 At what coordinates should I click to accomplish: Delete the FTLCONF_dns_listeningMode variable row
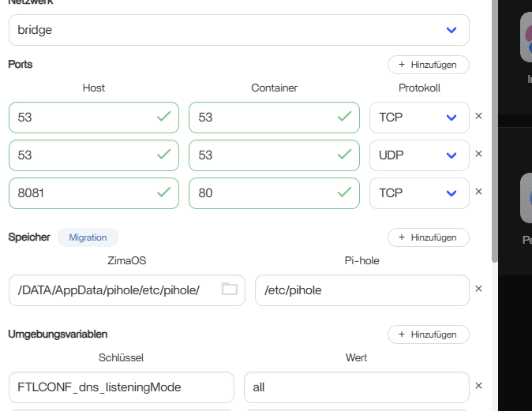478,387
